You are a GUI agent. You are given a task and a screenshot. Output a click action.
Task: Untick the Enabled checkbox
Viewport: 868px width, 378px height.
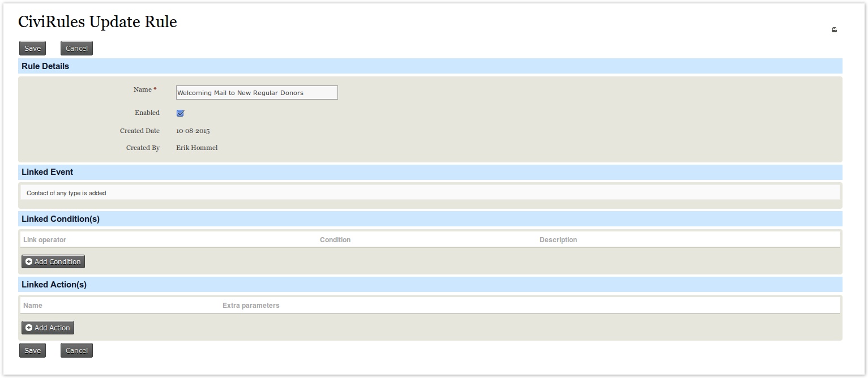(180, 113)
